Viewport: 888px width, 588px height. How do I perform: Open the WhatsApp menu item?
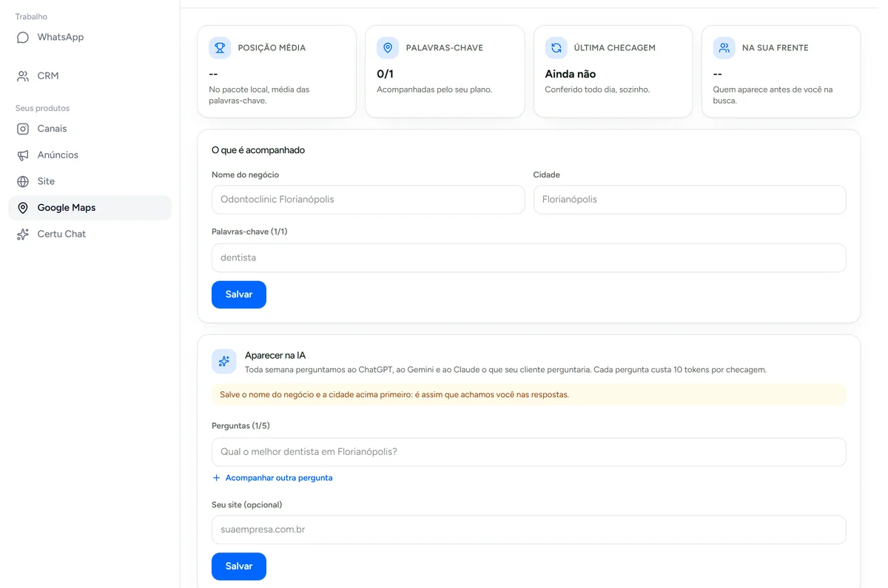click(90, 37)
